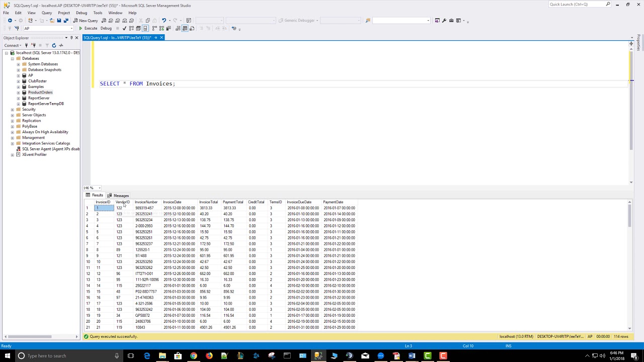The width and height of the screenshot is (644, 362).
Task: Click the Debug button in toolbar
Action: 106,28
